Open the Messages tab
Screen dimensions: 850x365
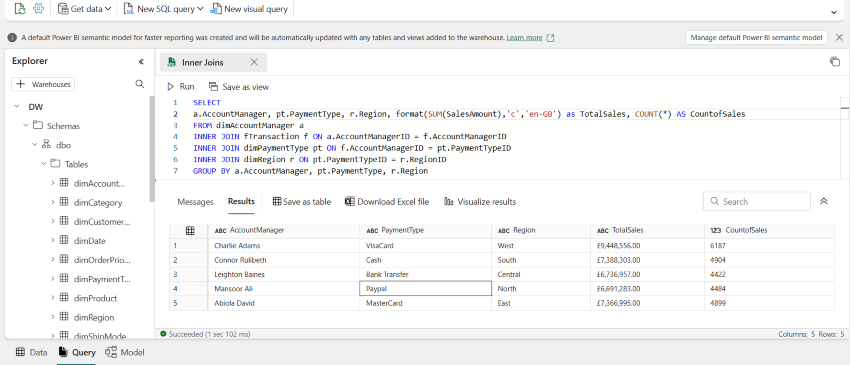196,202
